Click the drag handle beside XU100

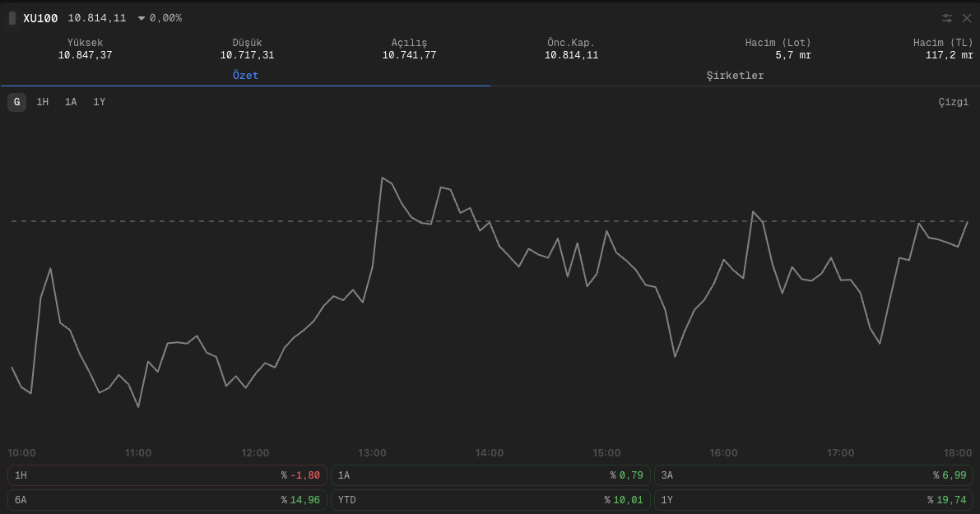[x=12, y=18]
